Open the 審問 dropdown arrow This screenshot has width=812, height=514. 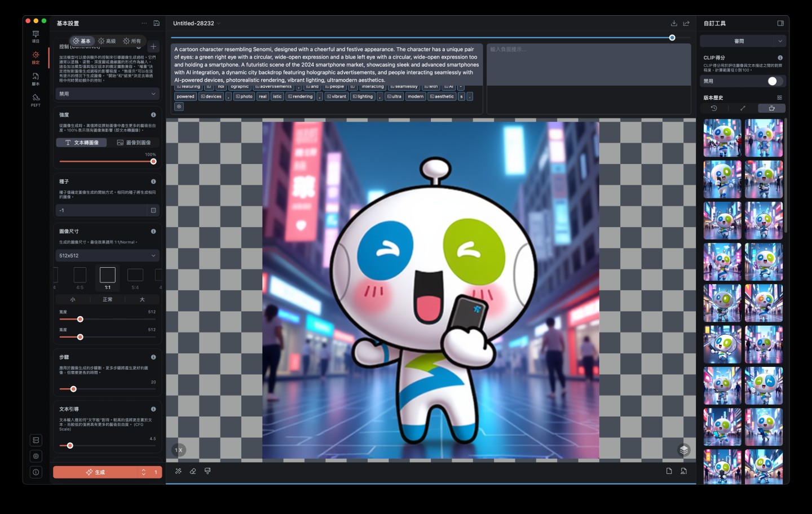click(780, 41)
